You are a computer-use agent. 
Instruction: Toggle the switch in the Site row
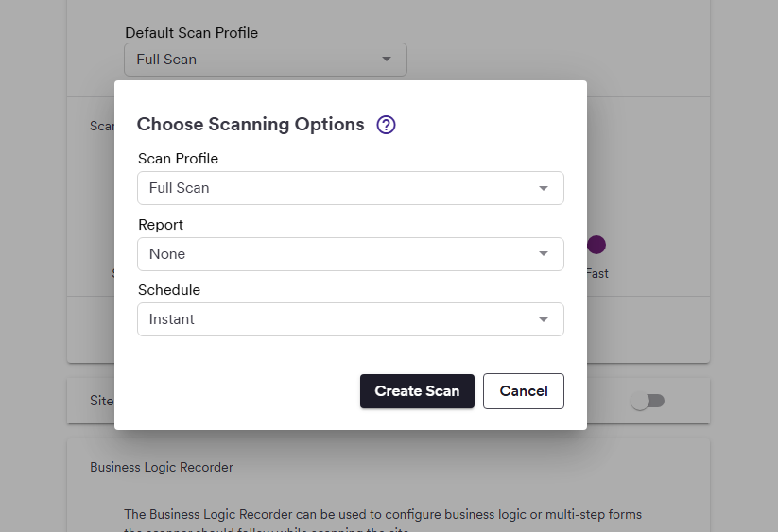coord(648,402)
